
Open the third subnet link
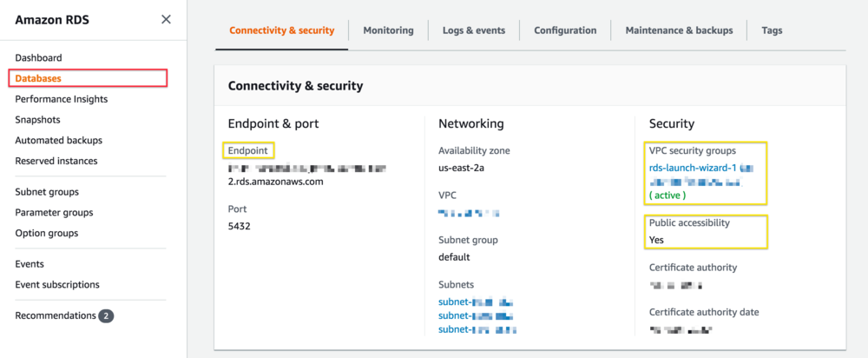477,329
